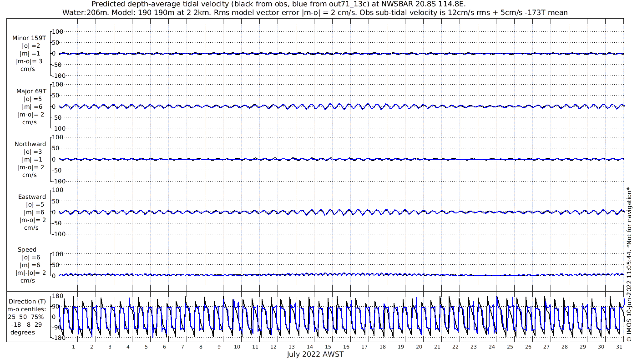
Task: Select day 3 on the x-axis
Action: click(x=110, y=347)
